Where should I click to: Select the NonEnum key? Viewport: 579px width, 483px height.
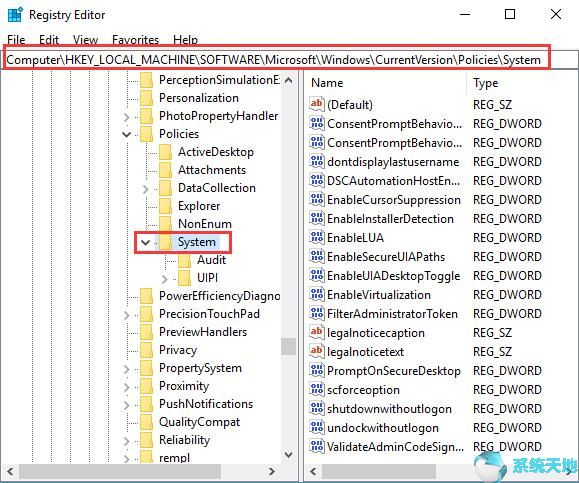[x=205, y=224]
